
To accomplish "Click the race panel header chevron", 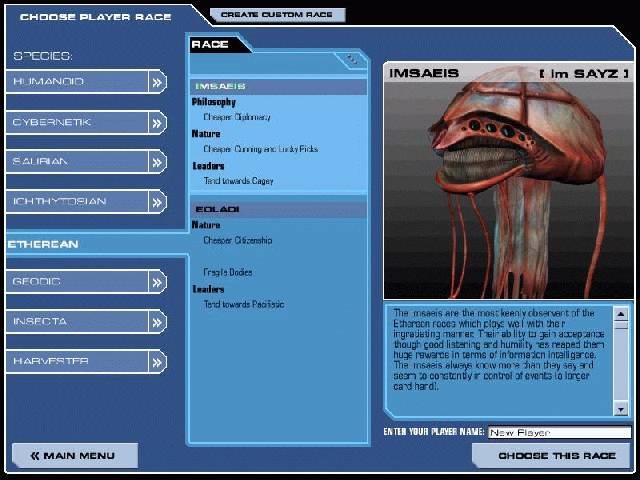I will point(352,59).
